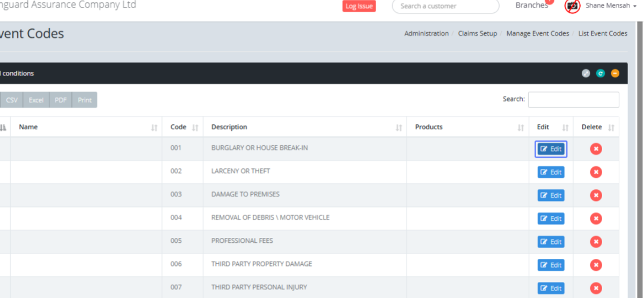The image size is (644, 298).
Task: Click the teal refresh panel icon
Action: coord(601,73)
